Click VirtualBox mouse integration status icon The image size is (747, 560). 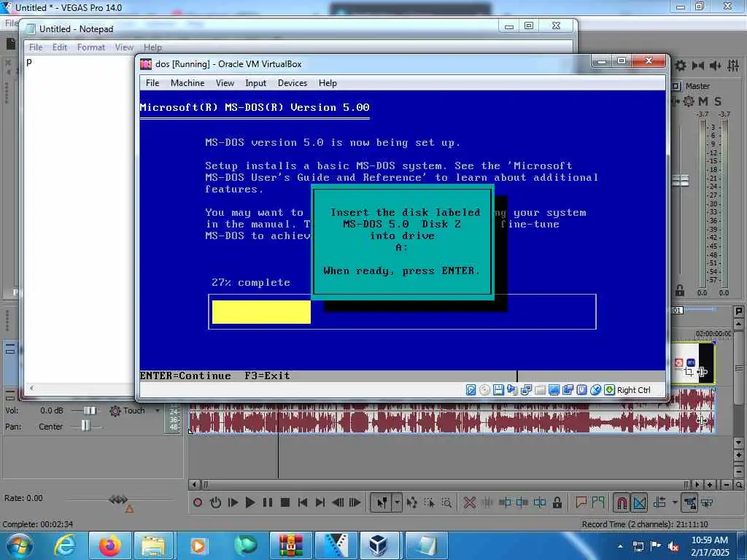click(x=595, y=390)
